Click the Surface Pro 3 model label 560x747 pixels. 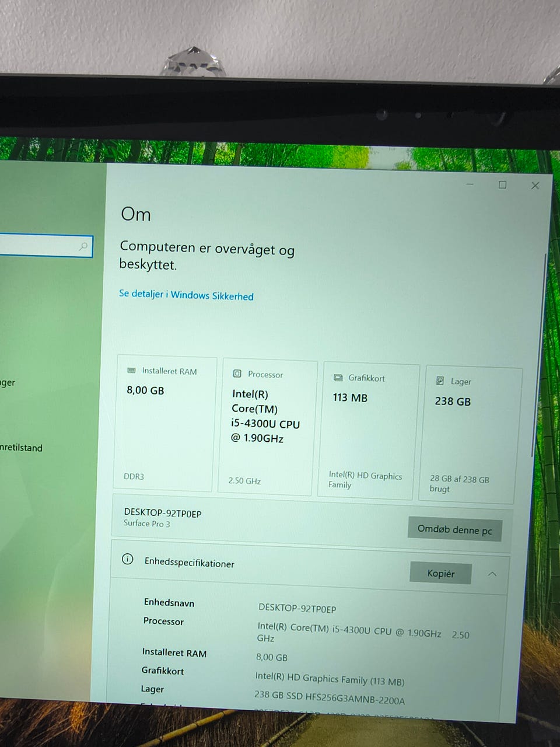(x=146, y=523)
